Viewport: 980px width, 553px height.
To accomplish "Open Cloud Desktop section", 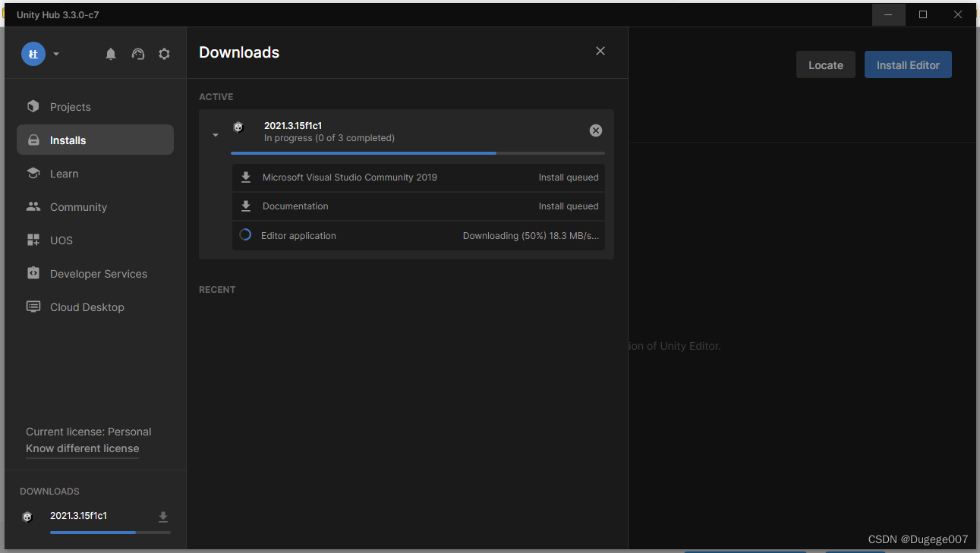I will [x=95, y=307].
